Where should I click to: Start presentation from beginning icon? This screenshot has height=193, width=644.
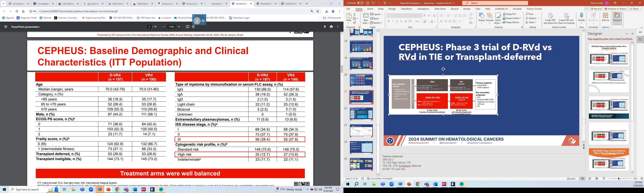tap(385, 3)
